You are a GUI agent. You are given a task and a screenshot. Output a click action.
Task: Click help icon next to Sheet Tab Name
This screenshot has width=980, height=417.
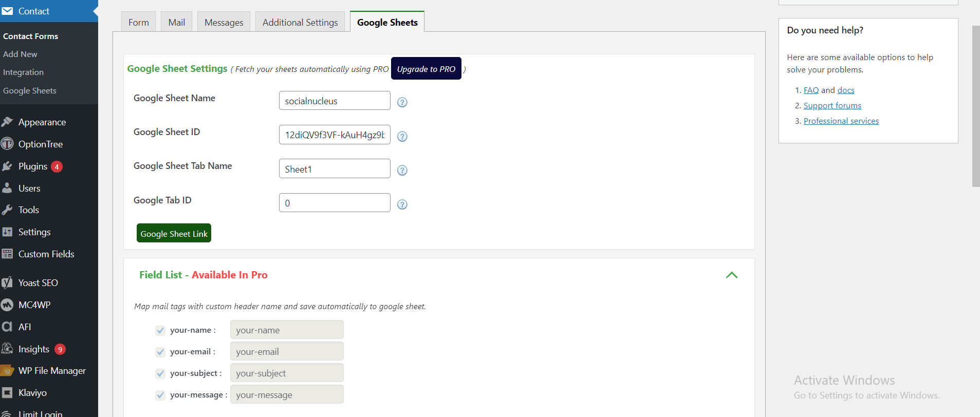pyautogui.click(x=402, y=170)
